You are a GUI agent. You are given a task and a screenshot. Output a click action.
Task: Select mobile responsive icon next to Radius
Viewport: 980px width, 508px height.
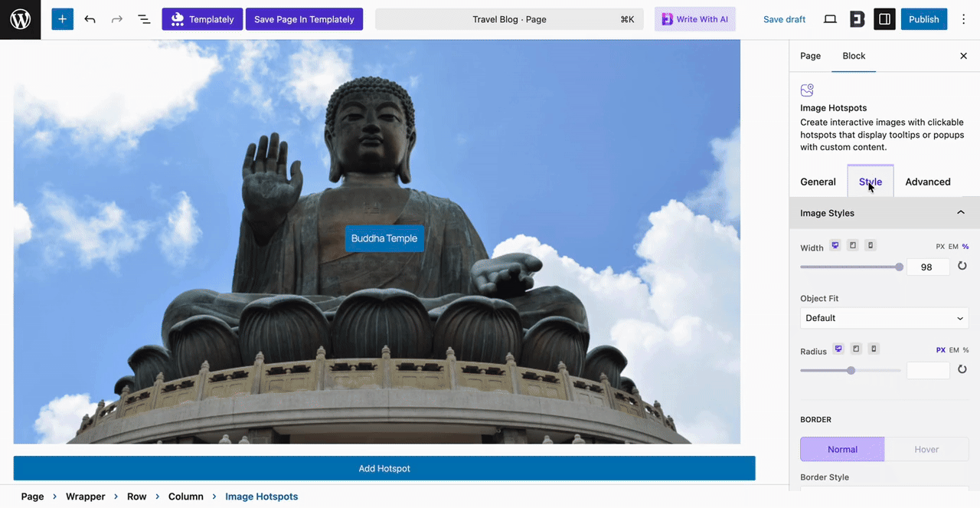[874, 349]
